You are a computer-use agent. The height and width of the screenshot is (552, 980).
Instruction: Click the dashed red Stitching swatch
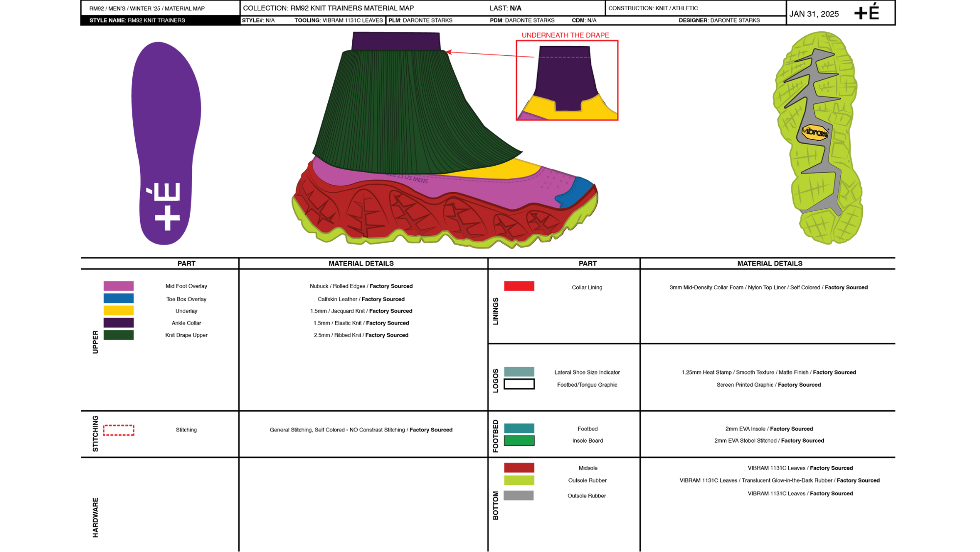click(119, 430)
